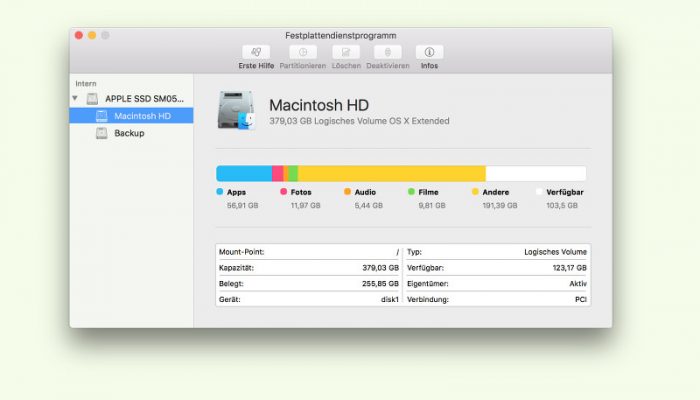
Task: Click the blue Apps storage segment
Action: (244, 173)
